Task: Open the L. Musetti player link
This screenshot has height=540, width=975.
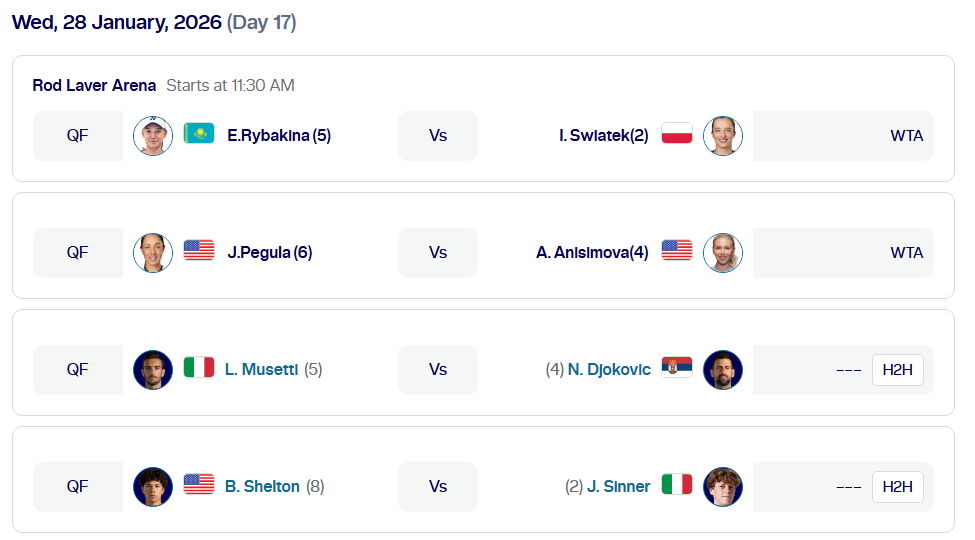Action: pos(261,370)
